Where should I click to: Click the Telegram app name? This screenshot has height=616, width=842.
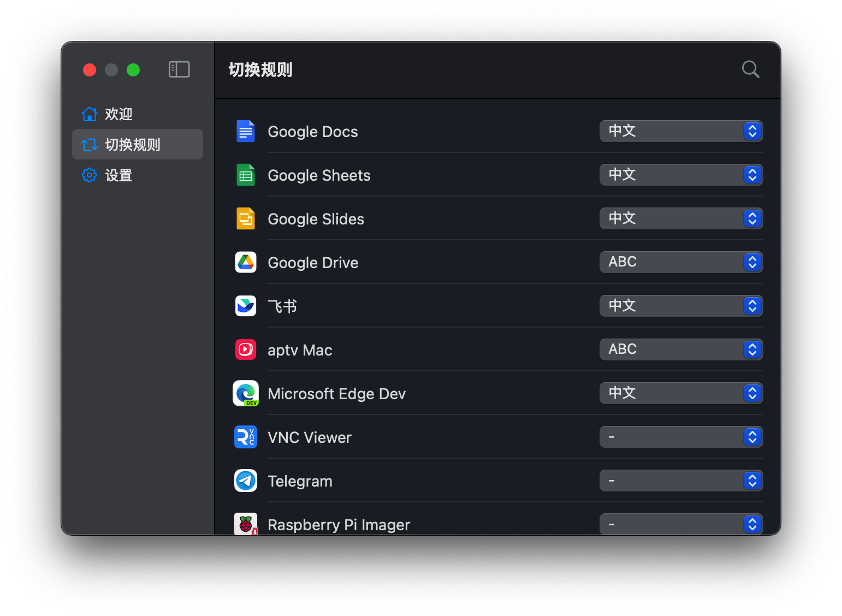(300, 481)
